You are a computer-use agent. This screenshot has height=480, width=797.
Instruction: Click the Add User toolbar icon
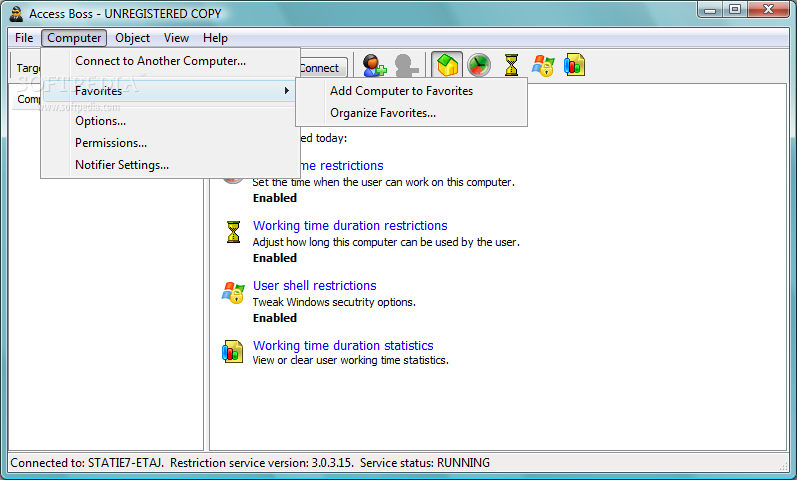(x=374, y=66)
